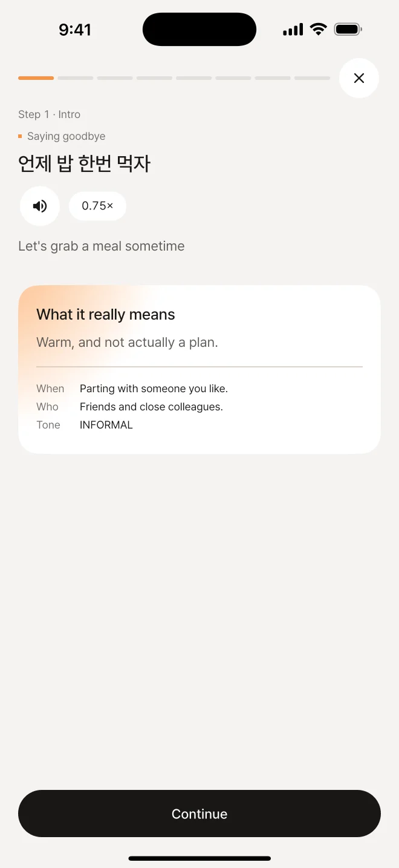399x868 pixels.
Task: Tap "Friends and close colleagues." row
Action: [151, 407]
